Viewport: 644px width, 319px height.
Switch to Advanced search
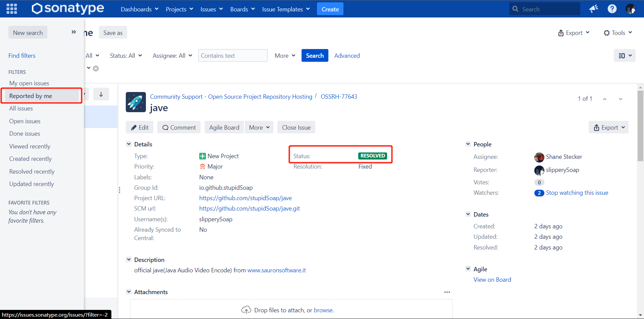tap(347, 56)
